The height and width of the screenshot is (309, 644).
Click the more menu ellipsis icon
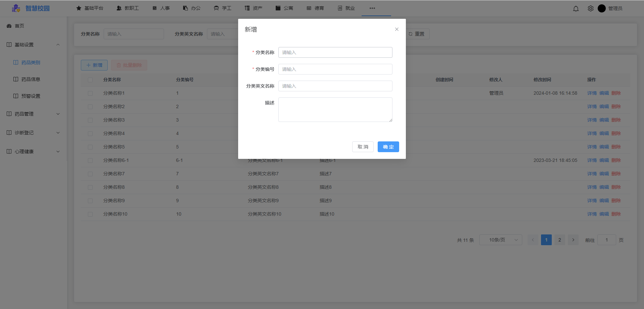(372, 8)
